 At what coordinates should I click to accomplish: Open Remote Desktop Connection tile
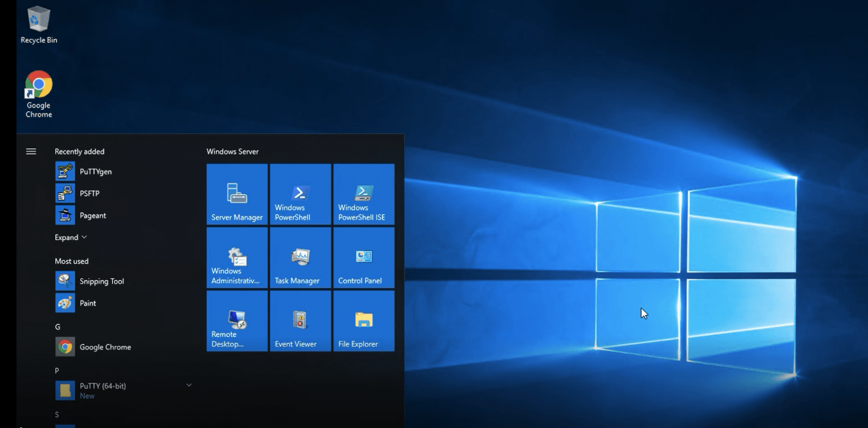coord(237,321)
